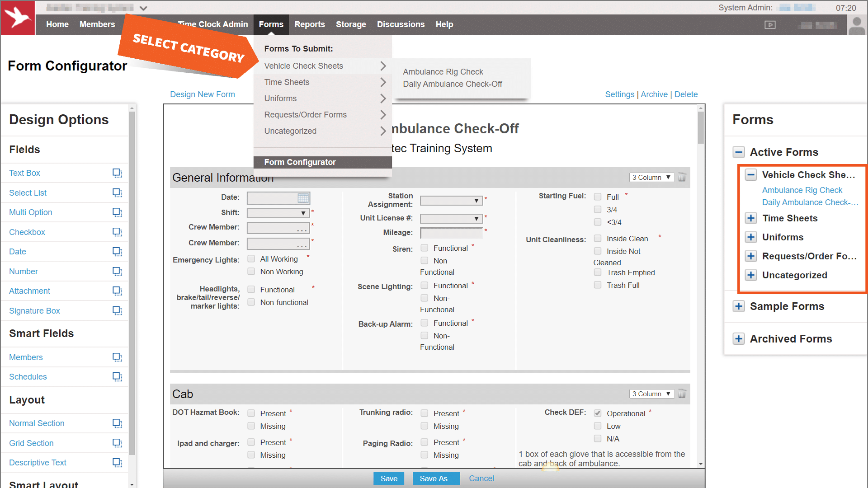The image size is (868, 488).
Task: Check the Full starting fuel checkbox
Action: click(x=598, y=197)
